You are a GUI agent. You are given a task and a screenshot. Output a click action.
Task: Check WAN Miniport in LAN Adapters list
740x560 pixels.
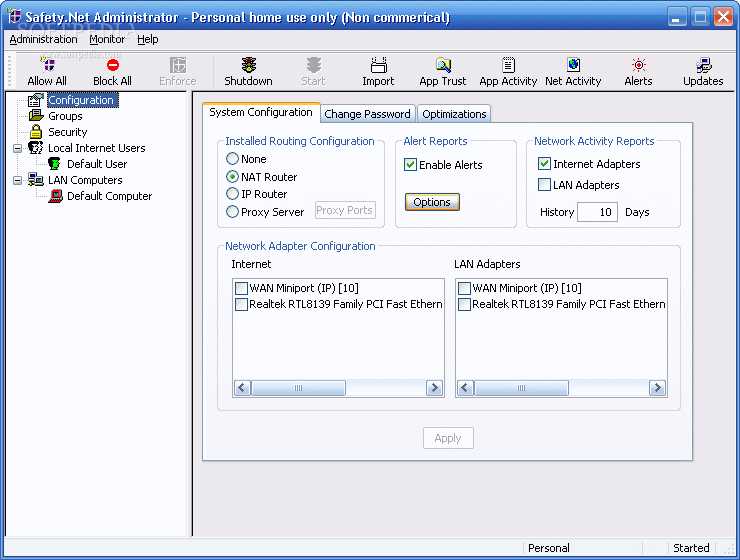464,288
